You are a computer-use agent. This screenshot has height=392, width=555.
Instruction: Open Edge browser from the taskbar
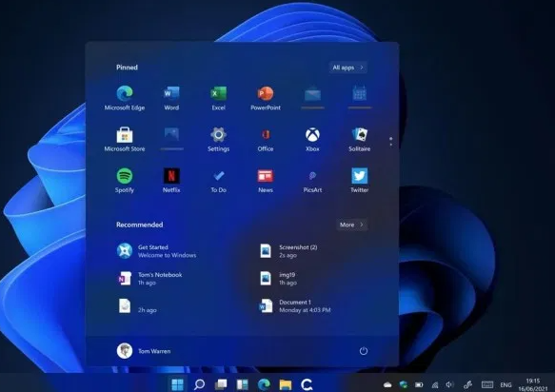point(264,384)
